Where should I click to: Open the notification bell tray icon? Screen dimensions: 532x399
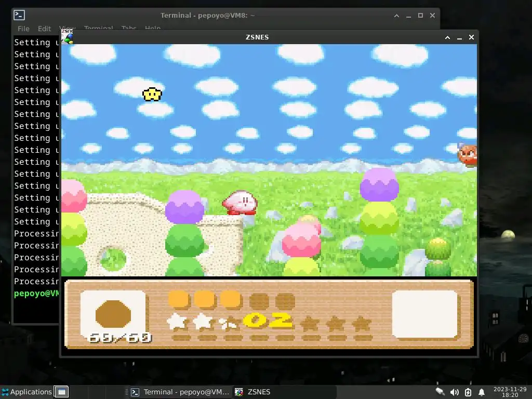click(x=481, y=392)
